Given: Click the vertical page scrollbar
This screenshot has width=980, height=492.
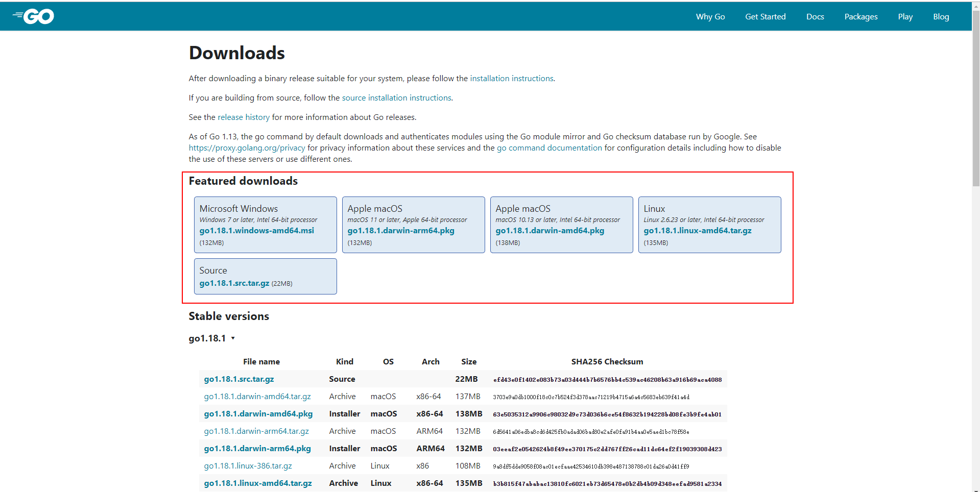Looking at the screenshot, I should [975, 102].
